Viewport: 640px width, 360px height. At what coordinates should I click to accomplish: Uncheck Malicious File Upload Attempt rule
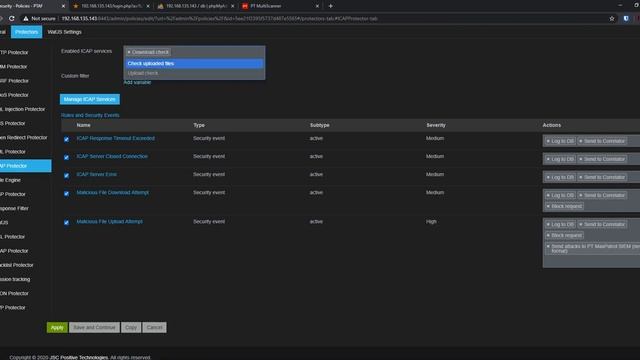point(66,222)
